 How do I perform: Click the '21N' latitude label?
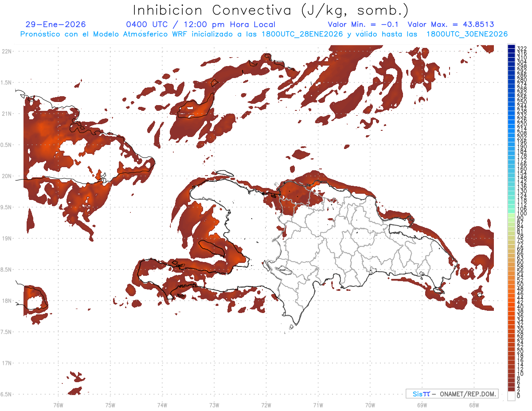(x=7, y=114)
